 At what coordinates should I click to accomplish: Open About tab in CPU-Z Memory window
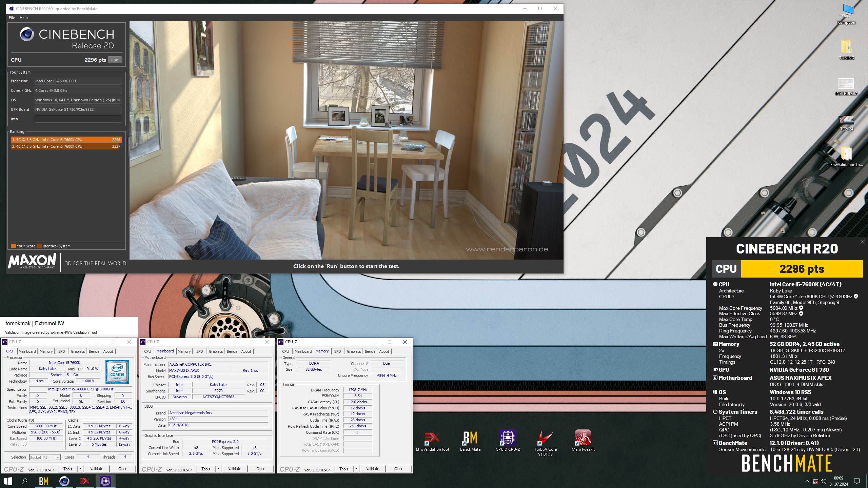pos(384,351)
